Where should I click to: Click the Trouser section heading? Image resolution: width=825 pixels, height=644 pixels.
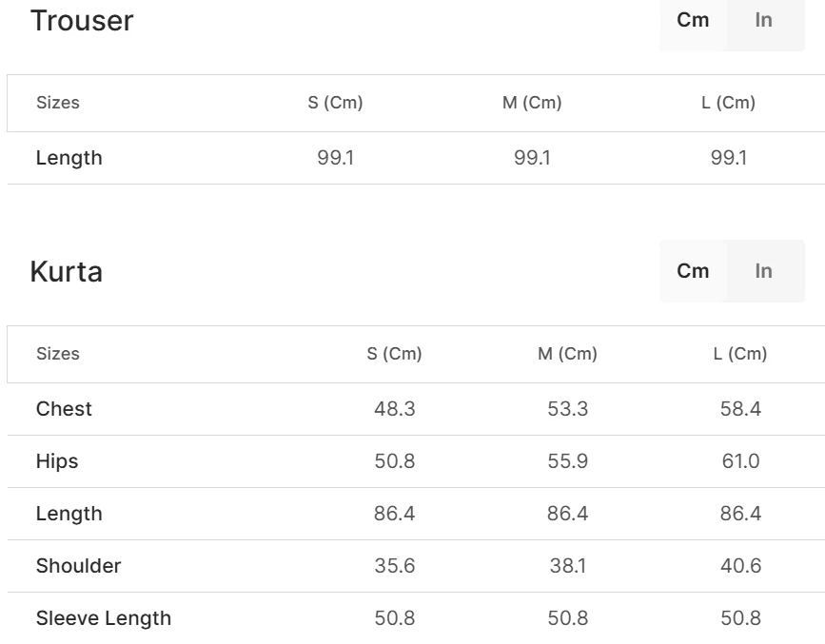point(82,20)
